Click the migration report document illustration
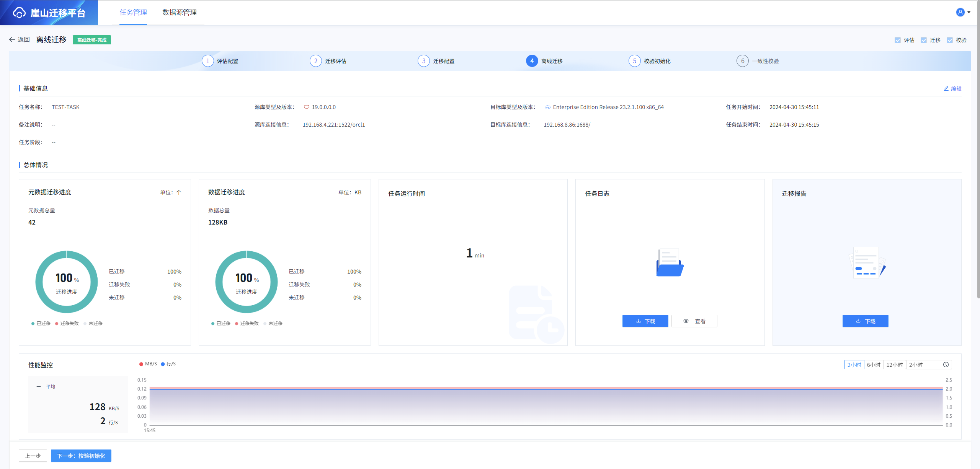This screenshot has width=980, height=469. 867,263
